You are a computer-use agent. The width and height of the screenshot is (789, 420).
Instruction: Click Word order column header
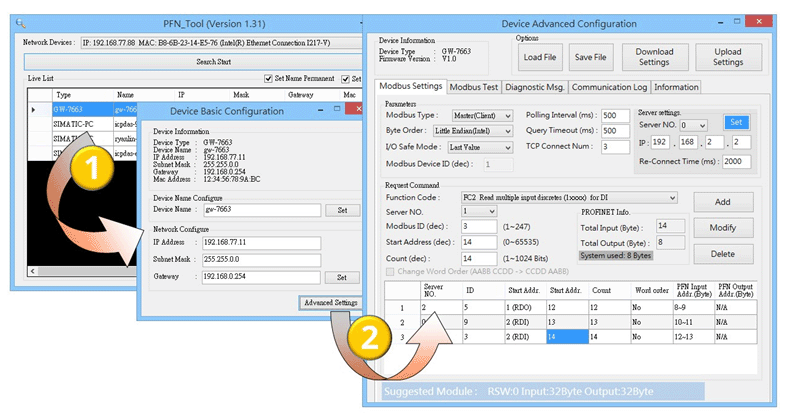point(652,291)
